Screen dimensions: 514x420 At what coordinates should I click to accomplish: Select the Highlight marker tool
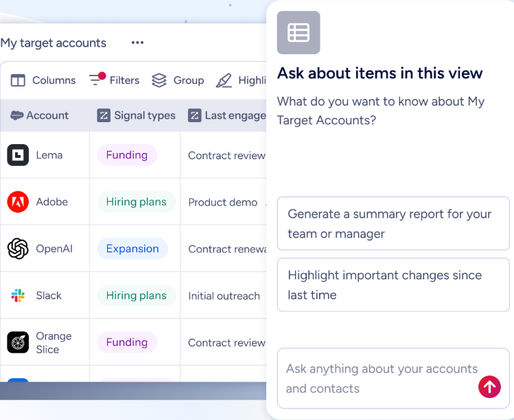point(224,81)
